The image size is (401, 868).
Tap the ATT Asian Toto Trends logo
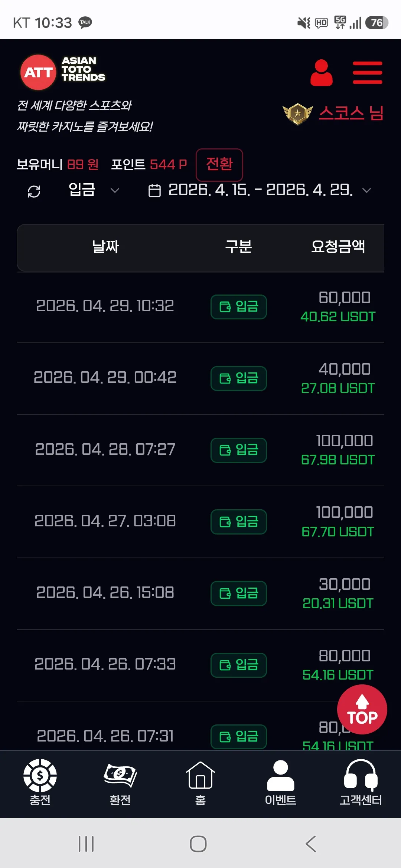(x=63, y=72)
